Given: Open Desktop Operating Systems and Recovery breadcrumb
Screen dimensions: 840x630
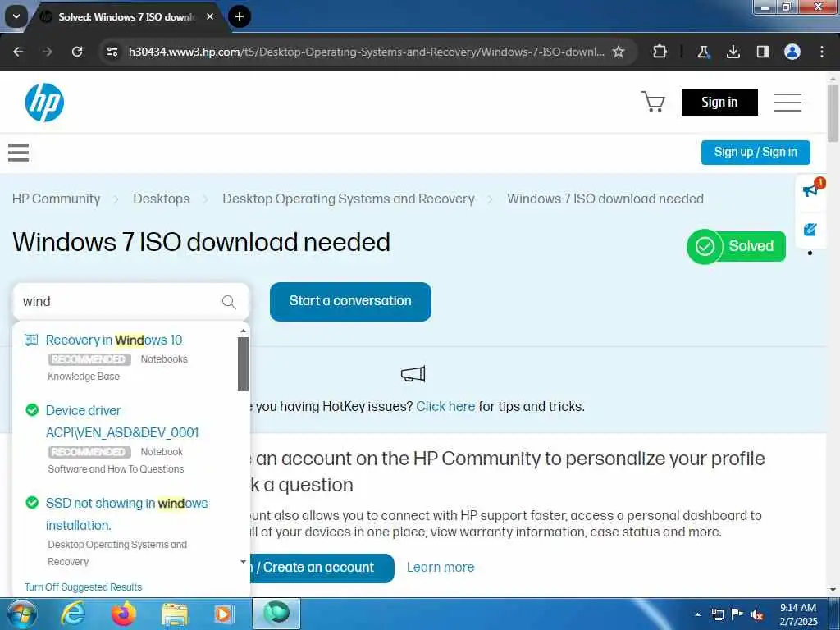Looking at the screenshot, I should pyautogui.click(x=348, y=199).
